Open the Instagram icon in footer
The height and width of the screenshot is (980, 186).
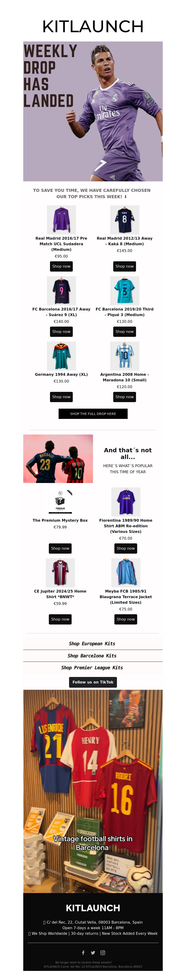(x=103, y=952)
